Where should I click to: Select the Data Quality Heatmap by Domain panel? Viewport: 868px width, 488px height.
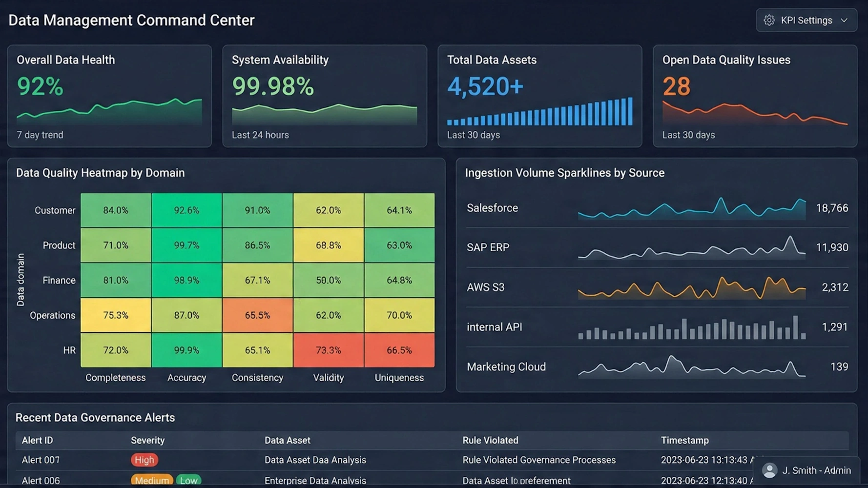click(100, 172)
